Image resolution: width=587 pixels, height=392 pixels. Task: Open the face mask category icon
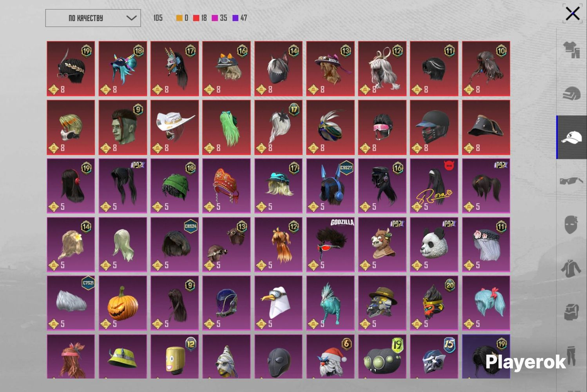coord(571,224)
